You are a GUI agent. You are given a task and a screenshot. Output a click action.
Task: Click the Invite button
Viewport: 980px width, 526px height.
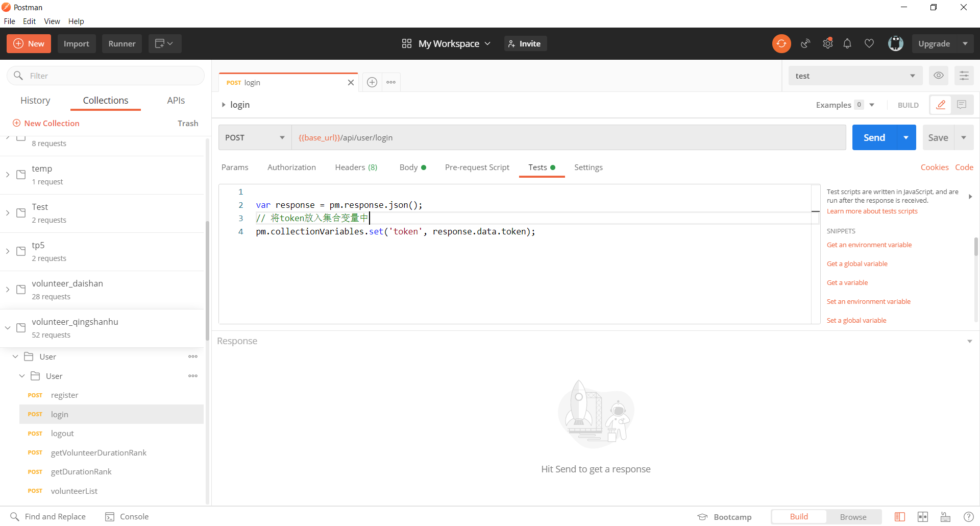(526, 43)
